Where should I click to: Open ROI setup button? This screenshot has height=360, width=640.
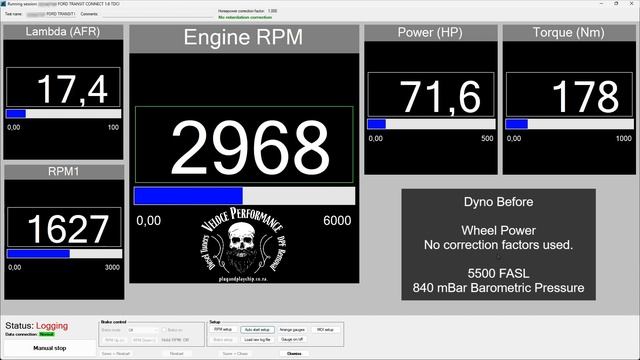[325, 329]
